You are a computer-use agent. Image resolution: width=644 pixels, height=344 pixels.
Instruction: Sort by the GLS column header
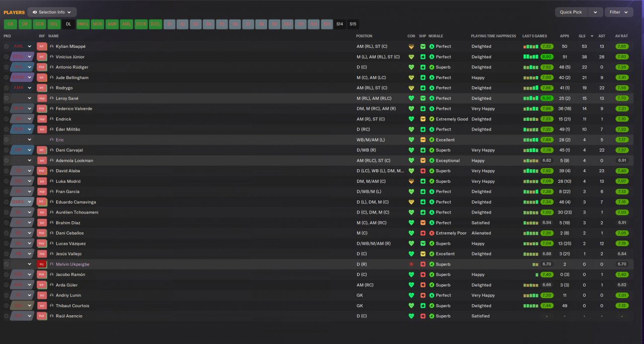[x=582, y=36]
